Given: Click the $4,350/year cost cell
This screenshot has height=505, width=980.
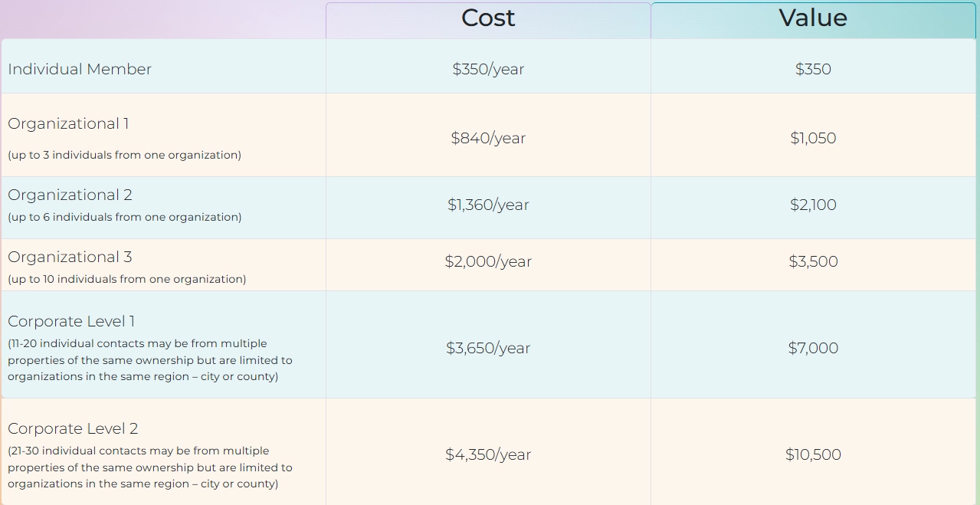Looking at the screenshot, I should [x=488, y=454].
